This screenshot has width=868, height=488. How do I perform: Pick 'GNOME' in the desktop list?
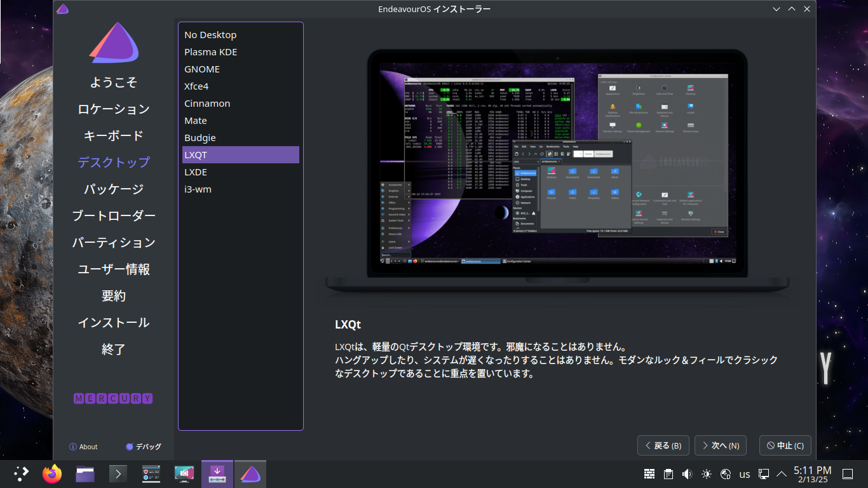tap(241, 69)
